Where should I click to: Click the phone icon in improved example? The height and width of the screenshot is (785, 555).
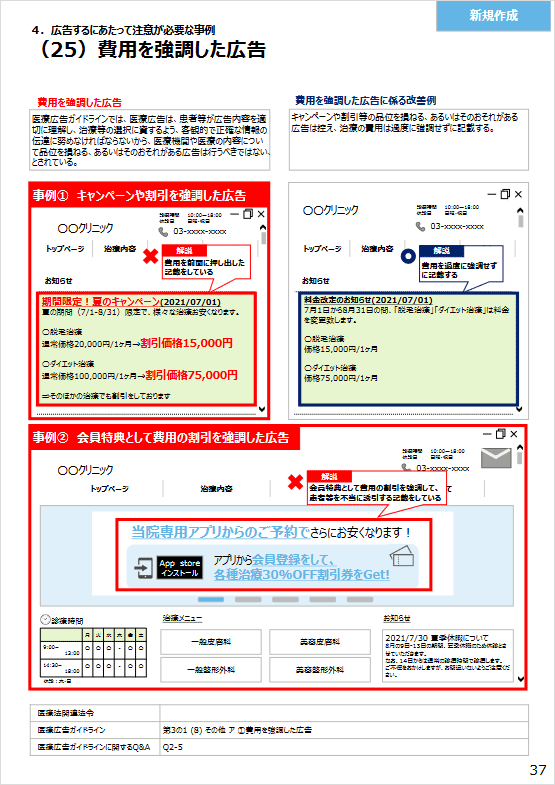pos(420,227)
